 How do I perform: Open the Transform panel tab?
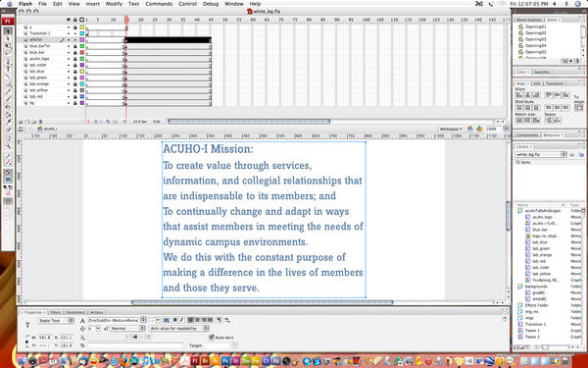[x=555, y=83]
